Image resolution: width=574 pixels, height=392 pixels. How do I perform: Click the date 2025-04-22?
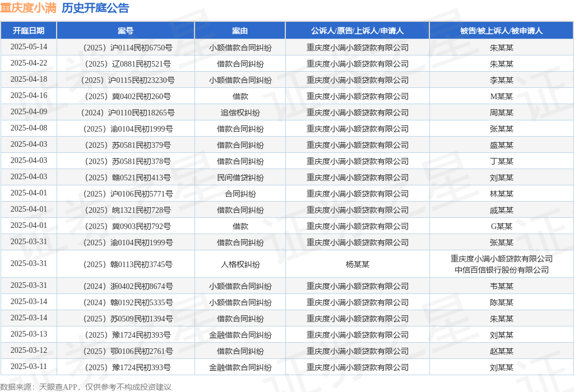(29, 63)
